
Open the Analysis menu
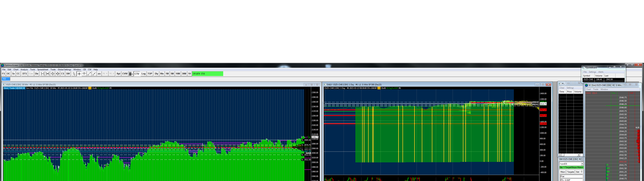pos(24,70)
